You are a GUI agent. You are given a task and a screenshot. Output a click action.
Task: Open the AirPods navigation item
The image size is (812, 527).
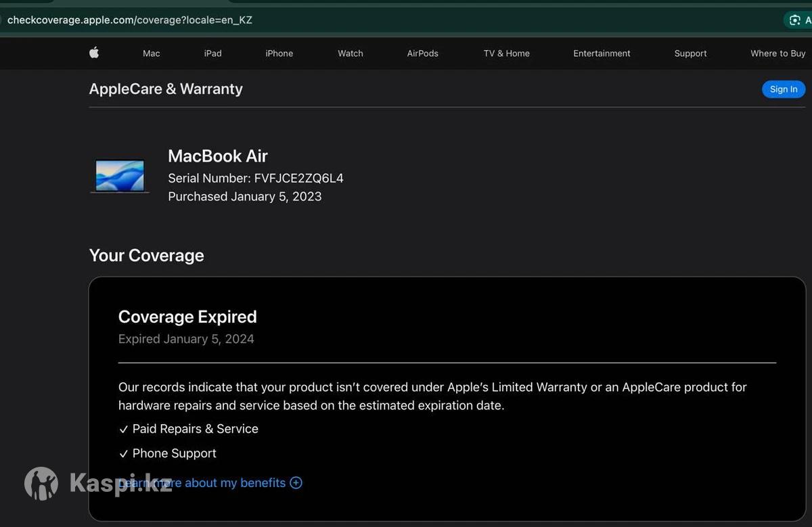coord(422,53)
